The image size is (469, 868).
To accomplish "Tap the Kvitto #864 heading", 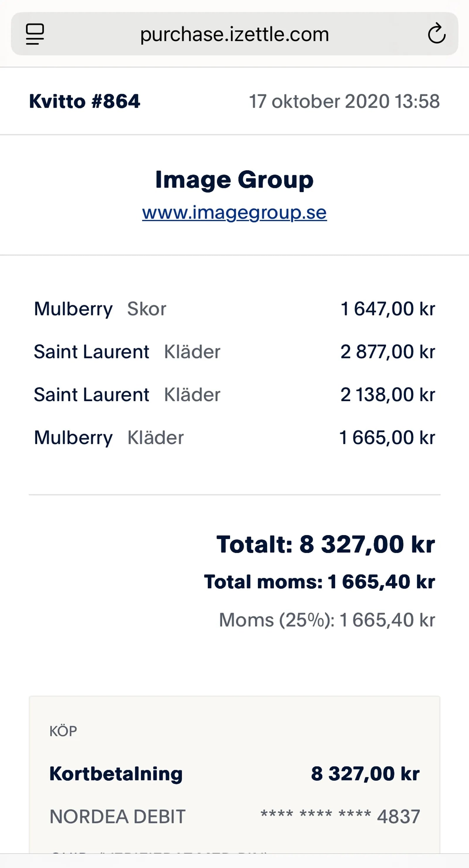I will (85, 101).
